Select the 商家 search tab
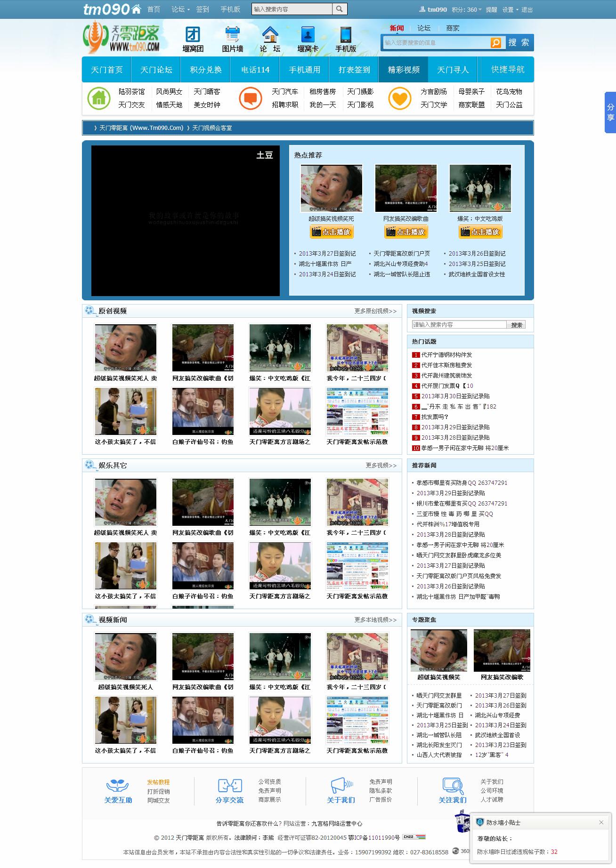 point(453,28)
